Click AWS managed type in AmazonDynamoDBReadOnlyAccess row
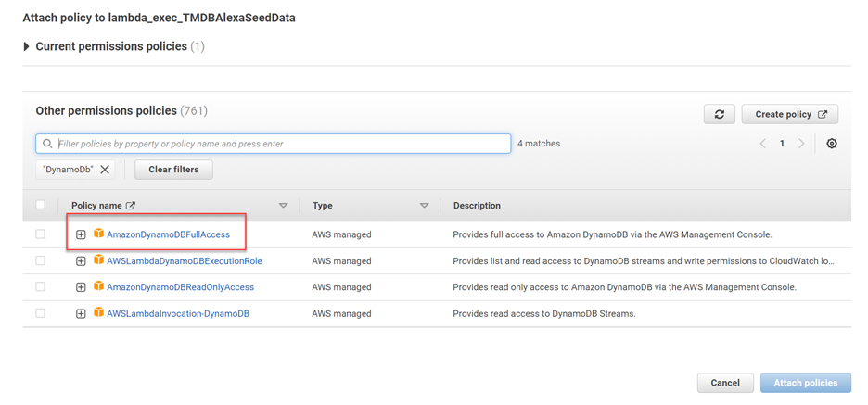 [x=341, y=287]
